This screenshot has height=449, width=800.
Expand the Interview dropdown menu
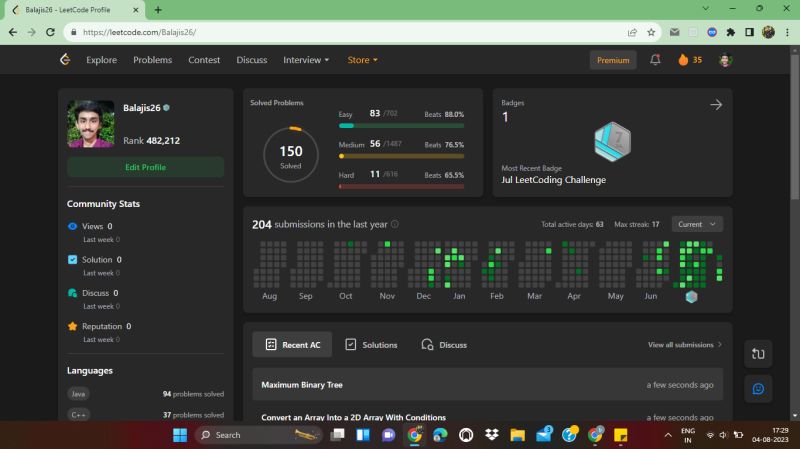point(306,60)
